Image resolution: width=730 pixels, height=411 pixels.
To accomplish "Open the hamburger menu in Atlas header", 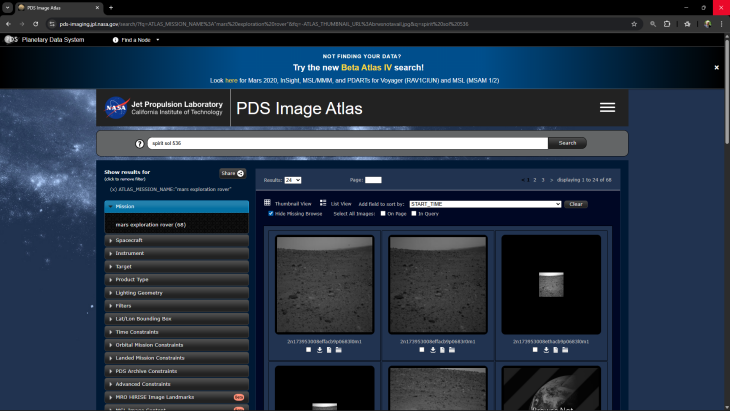I will tap(607, 108).
